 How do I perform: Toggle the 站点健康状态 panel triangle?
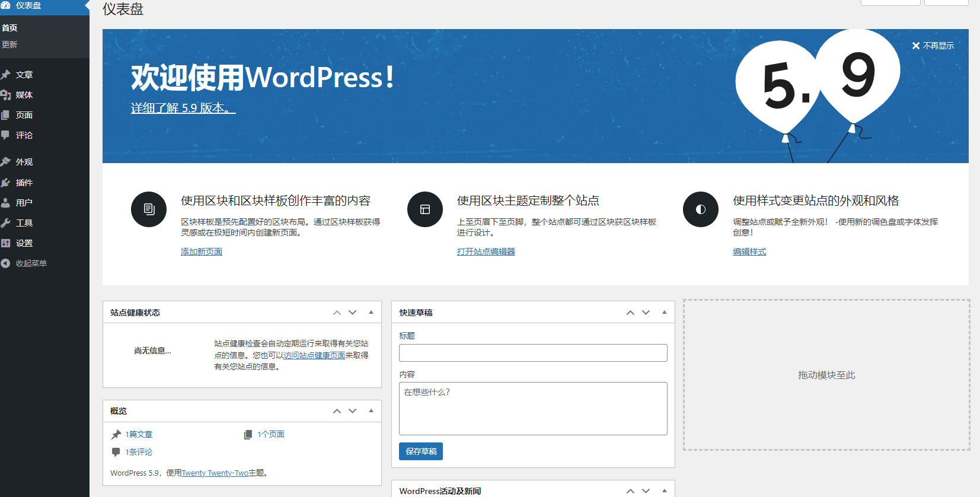371,313
